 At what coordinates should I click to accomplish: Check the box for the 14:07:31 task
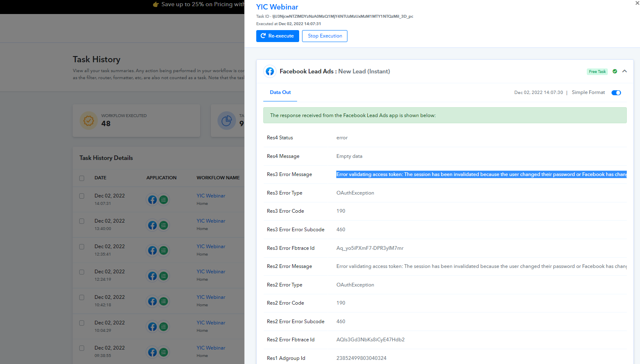pyautogui.click(x=82, y=196)
